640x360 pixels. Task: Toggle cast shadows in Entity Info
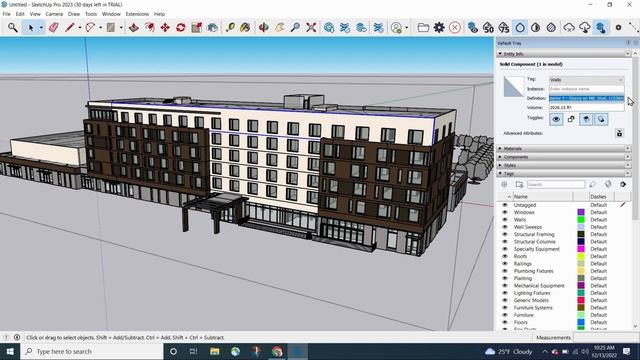click(601, 119)
